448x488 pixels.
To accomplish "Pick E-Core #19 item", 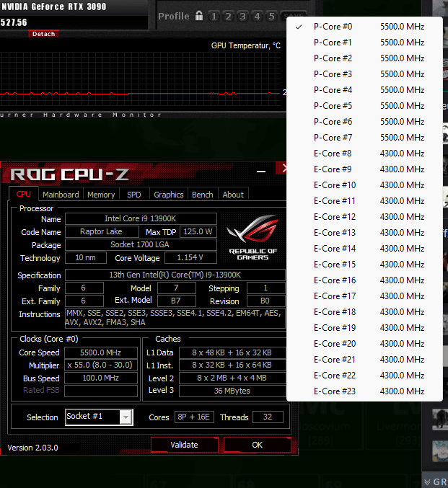I will point(364,329).
